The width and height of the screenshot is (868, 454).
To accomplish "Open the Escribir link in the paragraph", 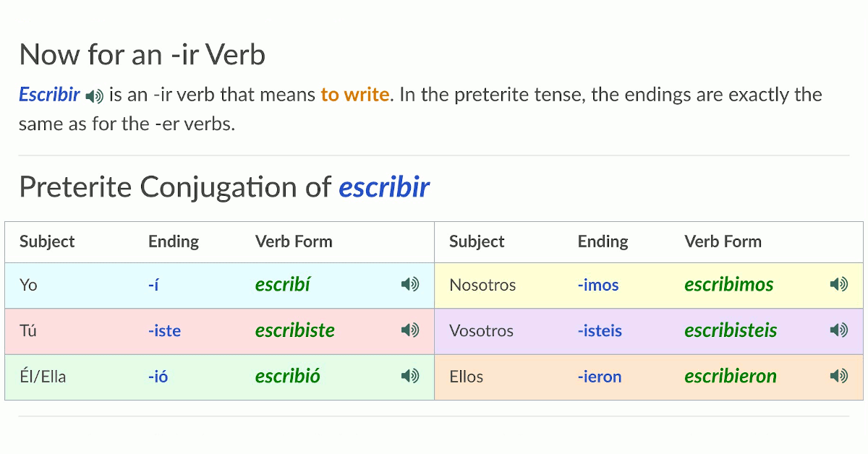I will coord(49,94).
